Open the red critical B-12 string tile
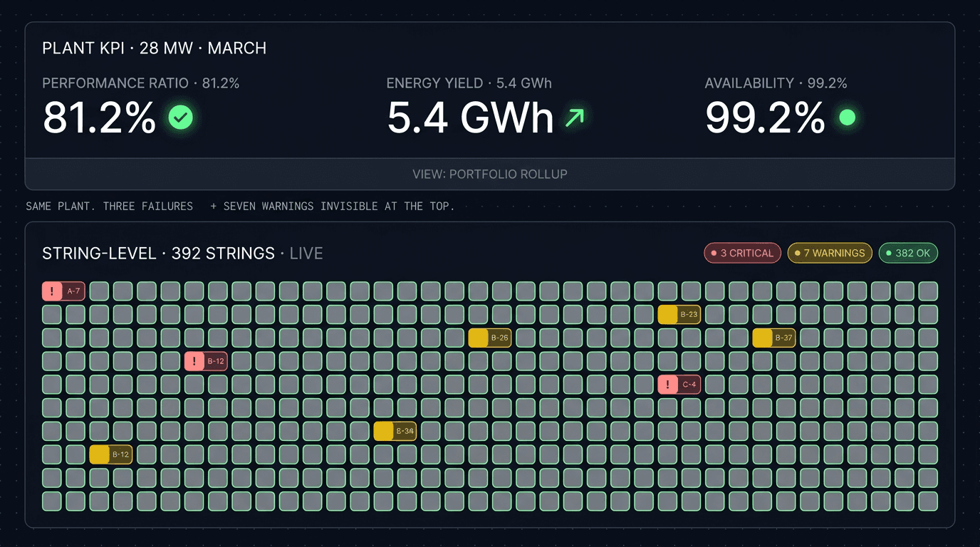Image resolution: width=980 pixels, height=547 pixels. pos(206,361)
